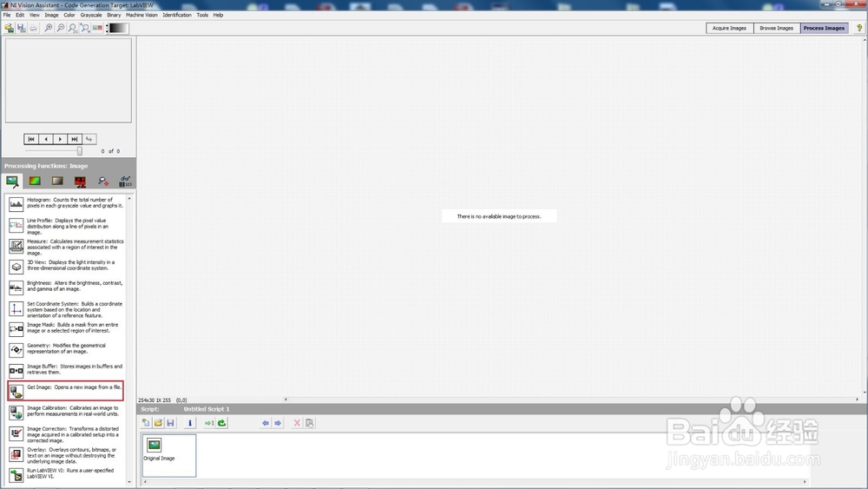
Task: Open the Identification menu
Action: (177, 15)
